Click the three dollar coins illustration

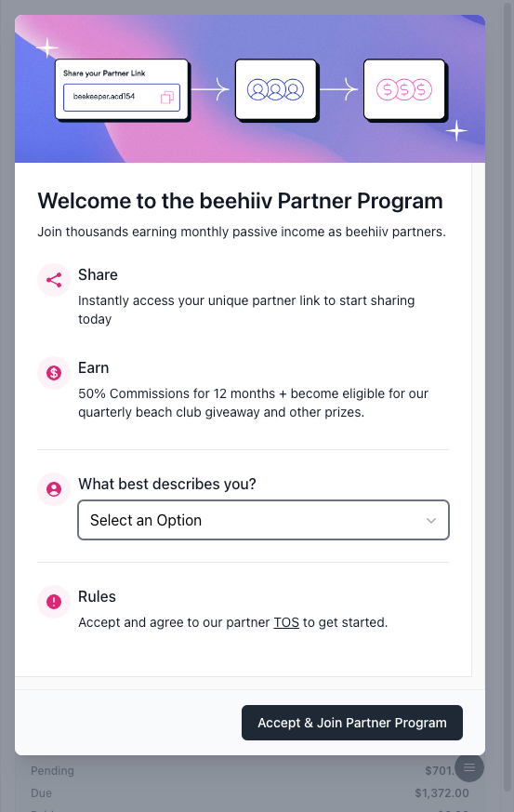[403, 89]
